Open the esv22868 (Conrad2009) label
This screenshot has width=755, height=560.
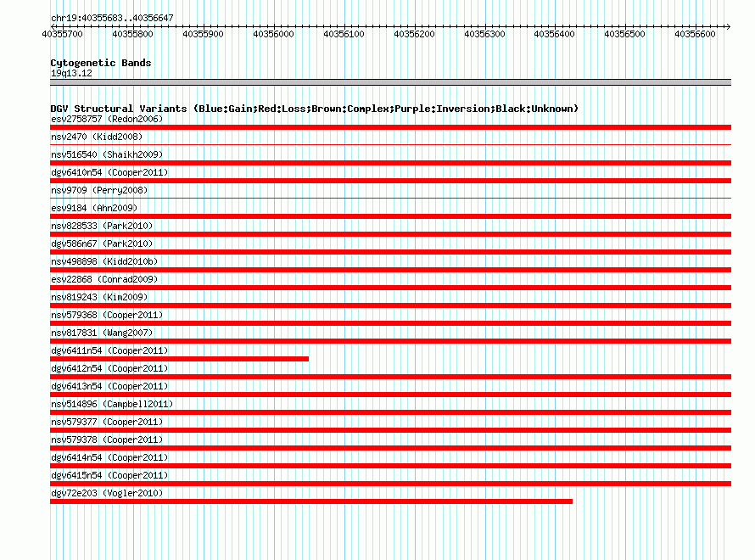[104, 279]
